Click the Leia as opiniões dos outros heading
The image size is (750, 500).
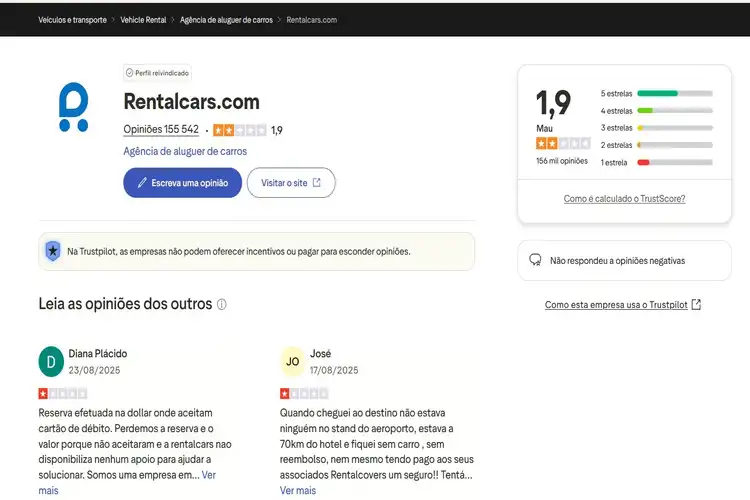[x=125, y=304]
